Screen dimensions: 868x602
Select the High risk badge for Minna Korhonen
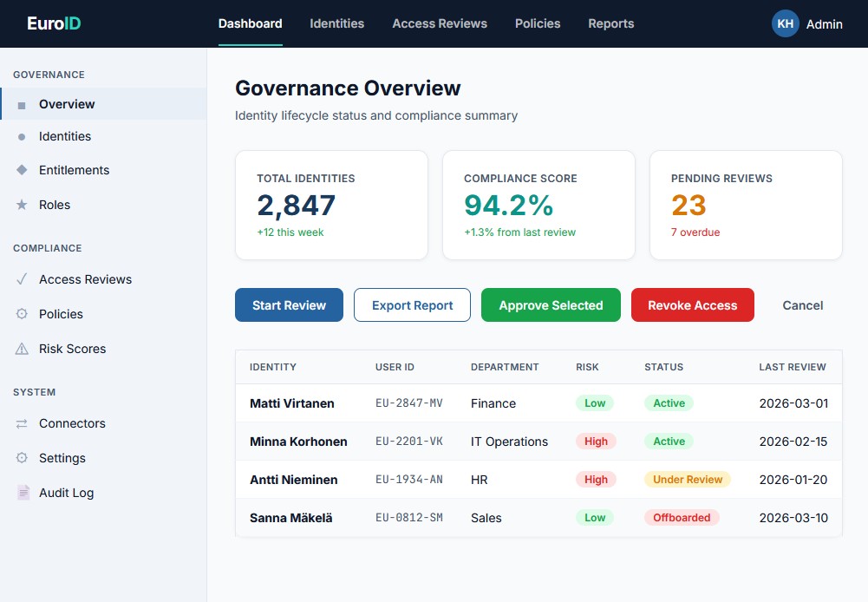click(x=596, y=441)
